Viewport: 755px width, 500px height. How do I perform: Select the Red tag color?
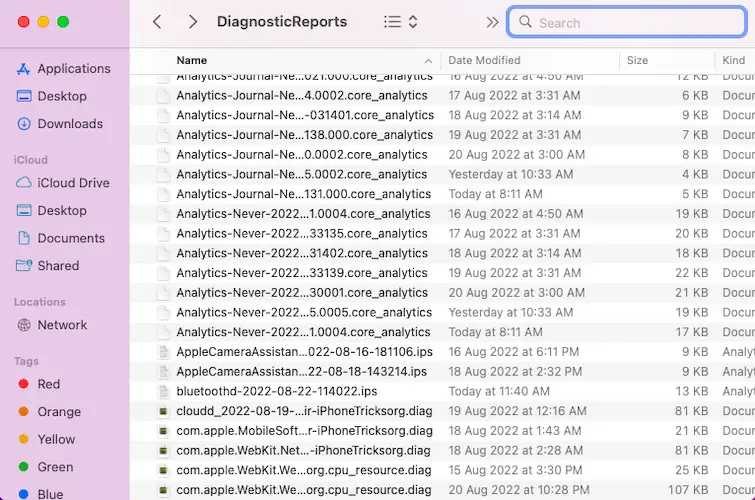pyautogui.click(x=48, y=384)
